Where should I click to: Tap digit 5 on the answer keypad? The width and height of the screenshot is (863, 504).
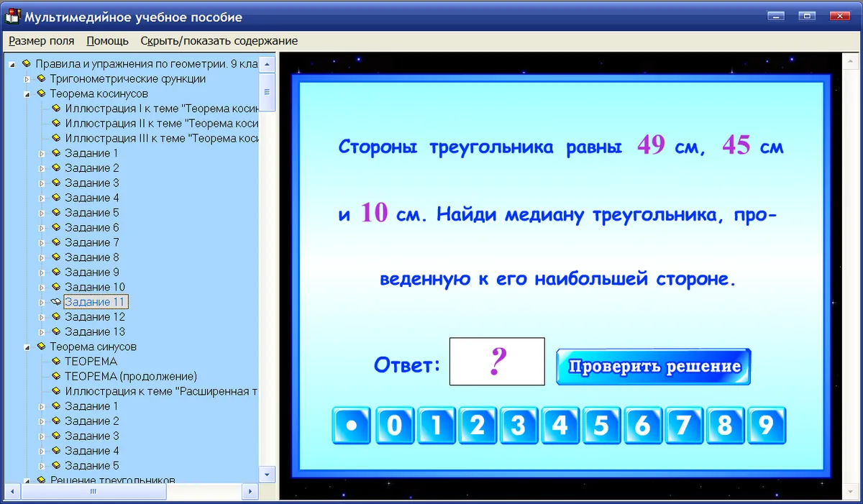pos(601,426)
